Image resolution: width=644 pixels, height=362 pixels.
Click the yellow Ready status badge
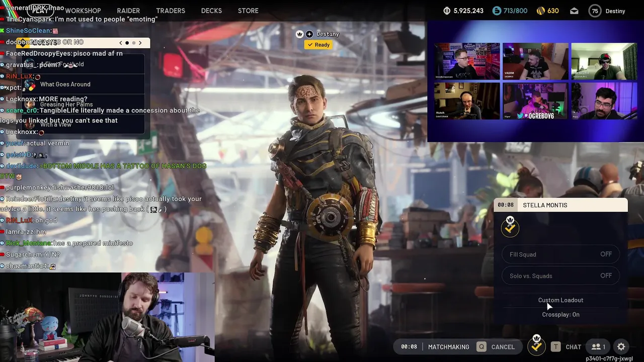tap(318, 45)
